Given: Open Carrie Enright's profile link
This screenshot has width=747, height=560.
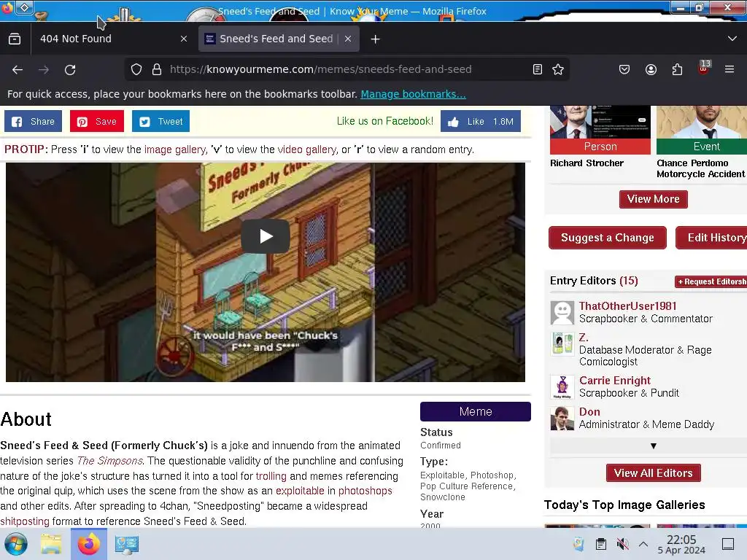Looking at the screenshot, I should 615,381.
